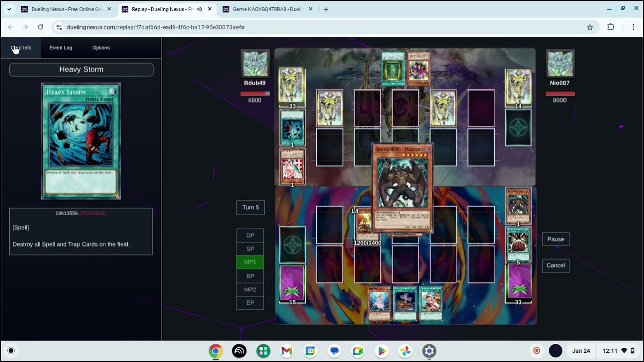Select the MP2 phase button

pyautogui.click(x=250, y=289)
